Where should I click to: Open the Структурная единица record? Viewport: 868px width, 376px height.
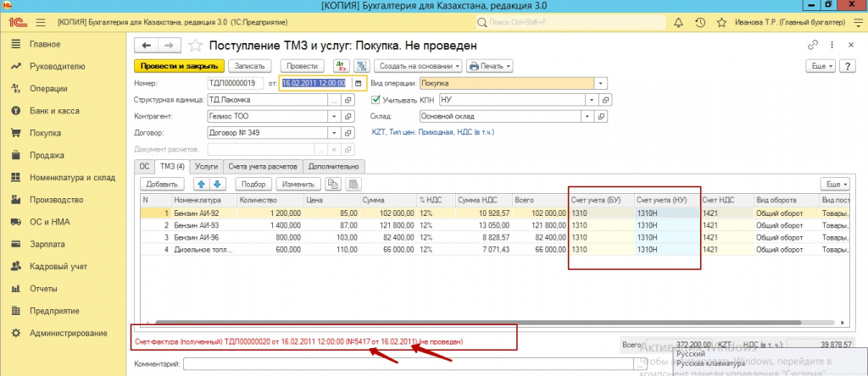[348, 100]
